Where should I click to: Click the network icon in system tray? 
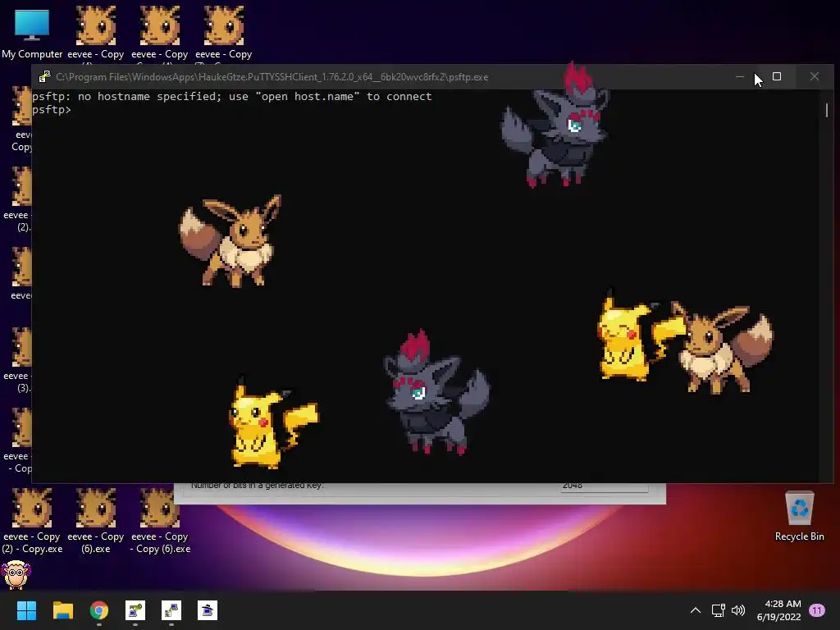718,610
